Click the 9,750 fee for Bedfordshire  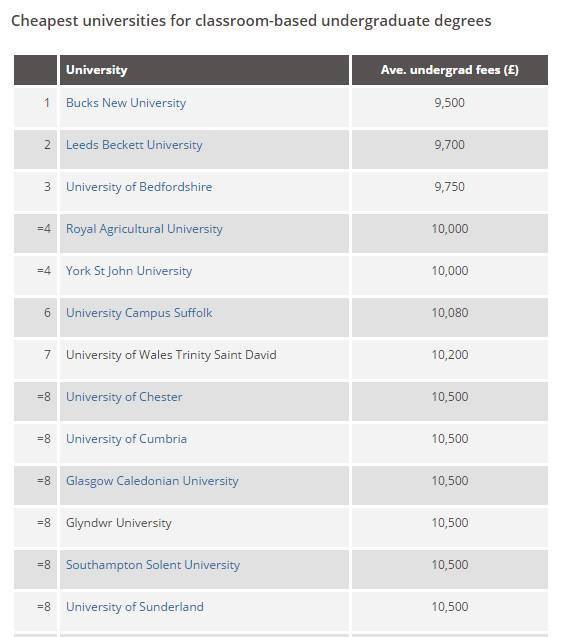pos(450,187)
